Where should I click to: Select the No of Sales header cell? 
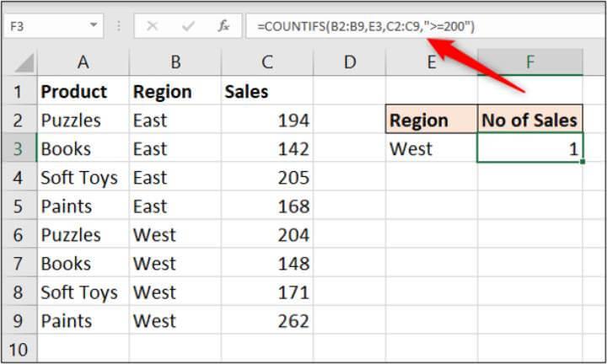(529, 120)
